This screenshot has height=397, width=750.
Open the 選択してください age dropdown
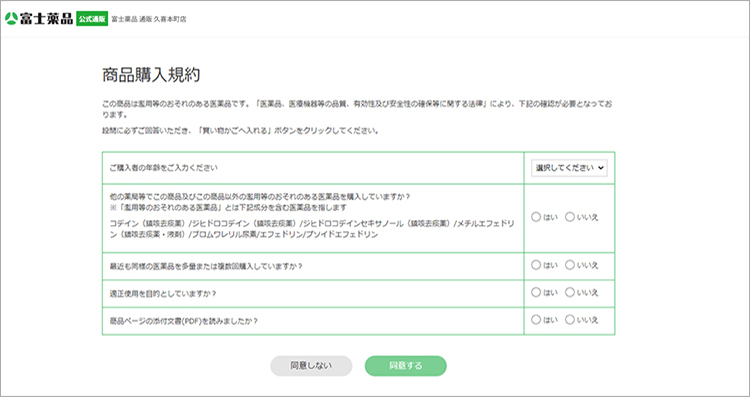(x=569, y=168)
